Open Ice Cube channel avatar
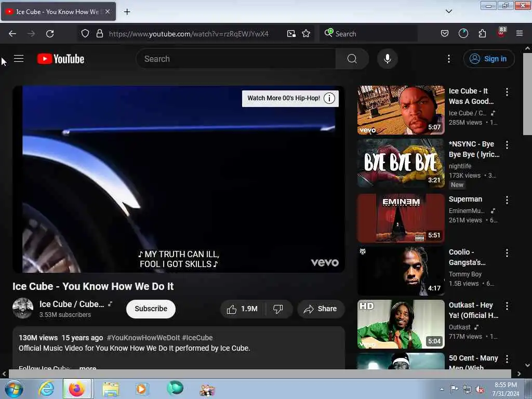This screenshot has width=532, height=399. coord(23,308)
